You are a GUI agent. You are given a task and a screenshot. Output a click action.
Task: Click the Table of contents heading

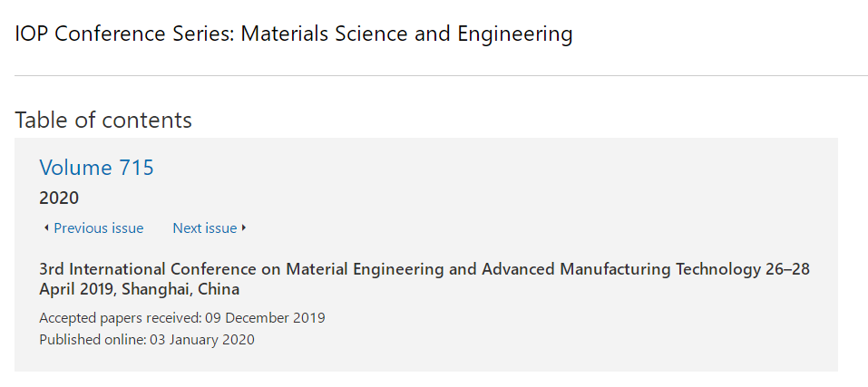point(103,120)
